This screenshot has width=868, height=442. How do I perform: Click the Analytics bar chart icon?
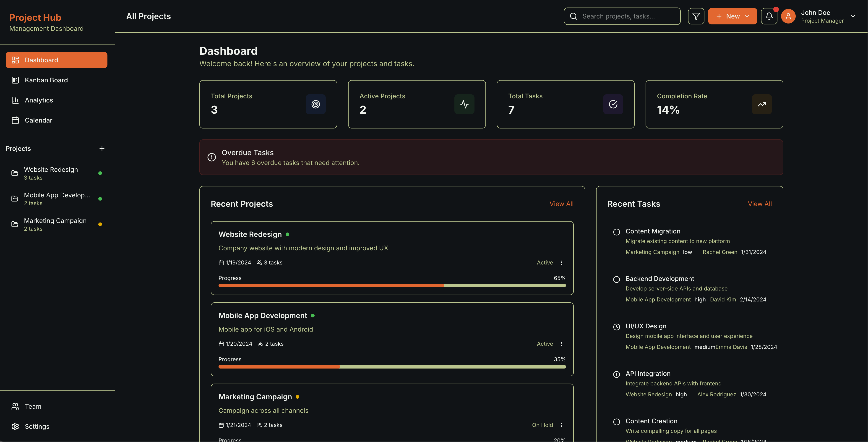[15, 100]
